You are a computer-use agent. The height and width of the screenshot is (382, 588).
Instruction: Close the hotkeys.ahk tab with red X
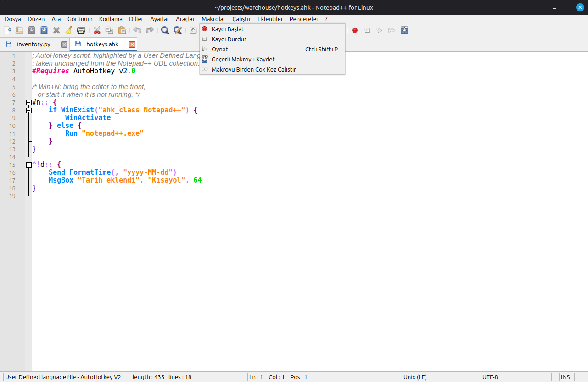pos(132,44)
